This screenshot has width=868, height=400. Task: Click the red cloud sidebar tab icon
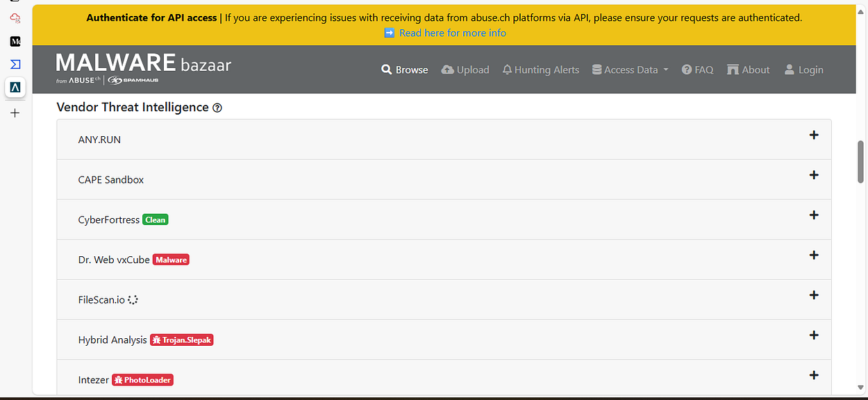point(15,19)
